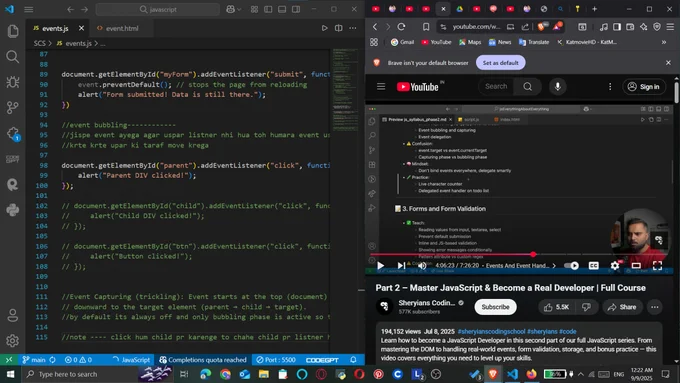This screenshot has width=680, height=383.
Task: Skip to next YouTube video
Action: [x=401, y=265]
